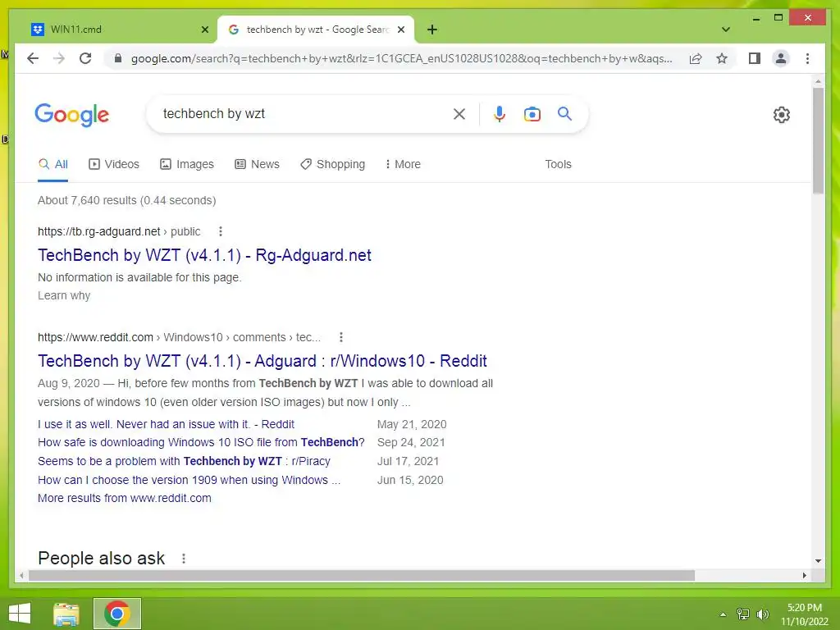Click 'About 7,640 results' text

click(127, 200)
